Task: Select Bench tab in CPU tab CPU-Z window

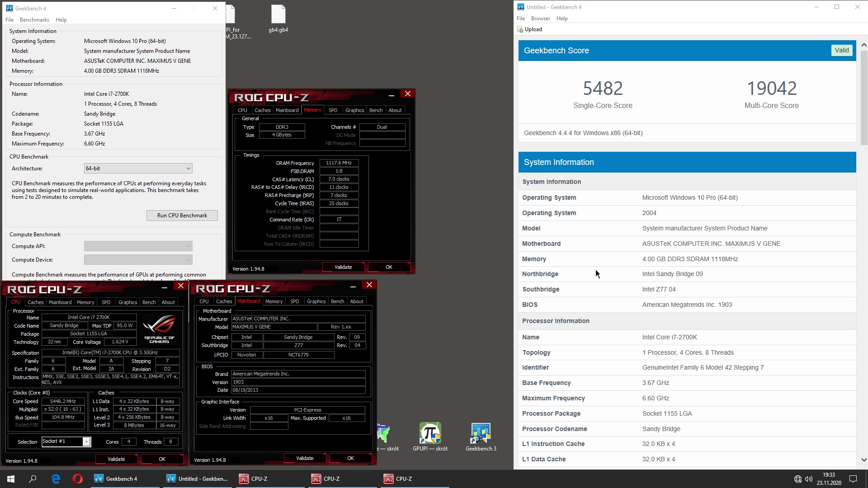Action: (x=149, y=302)
